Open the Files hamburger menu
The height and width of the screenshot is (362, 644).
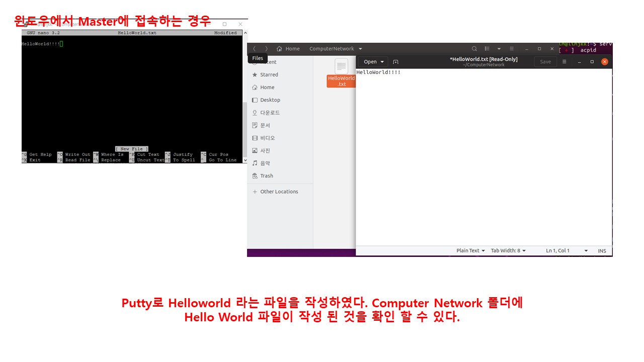(512, 49)
